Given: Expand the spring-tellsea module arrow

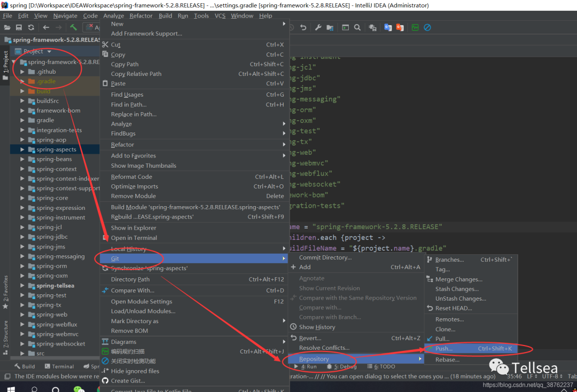Looking at the screenshot, I should [x=22, y=285].
